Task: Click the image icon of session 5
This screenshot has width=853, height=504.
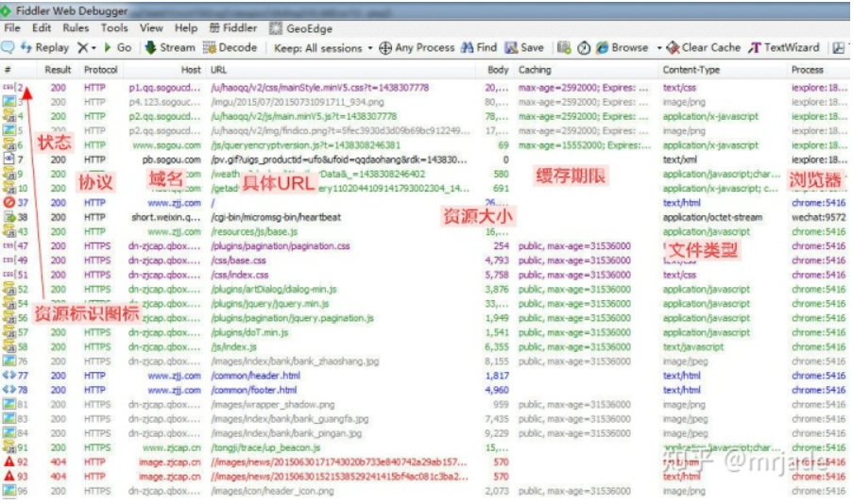Action: 9,130
